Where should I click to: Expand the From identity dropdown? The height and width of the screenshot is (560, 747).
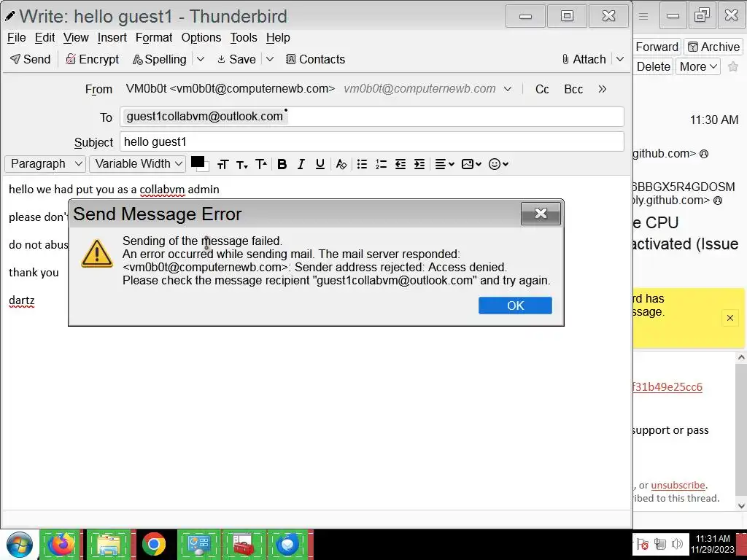tap(508, 89)
